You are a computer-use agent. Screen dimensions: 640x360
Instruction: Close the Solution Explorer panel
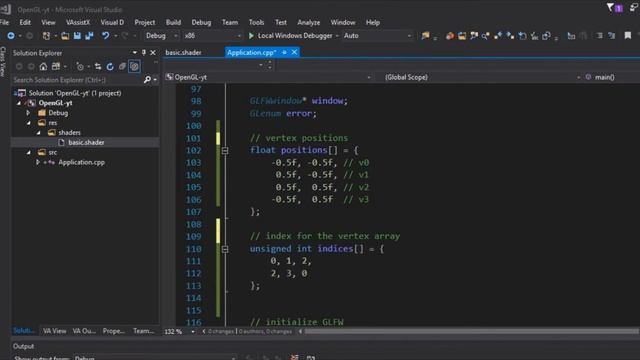point(153,53)
